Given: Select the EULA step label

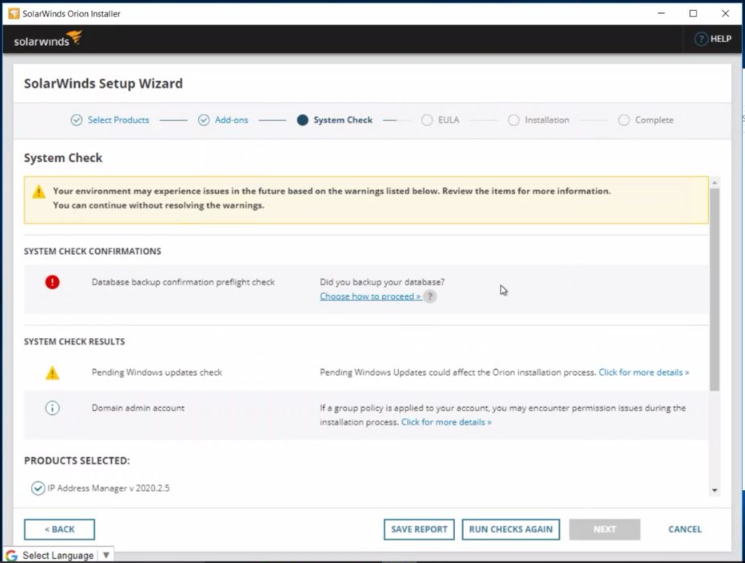Looking at the screenshot, I should coord(449,120).
